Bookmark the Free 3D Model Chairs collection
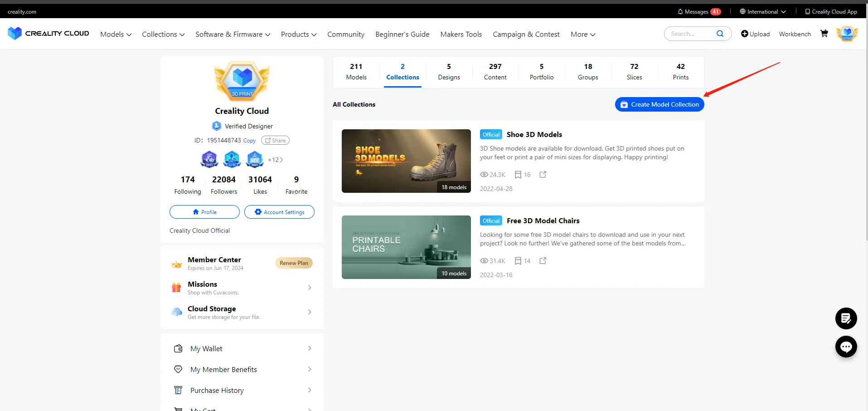 [x=518, y=261]
